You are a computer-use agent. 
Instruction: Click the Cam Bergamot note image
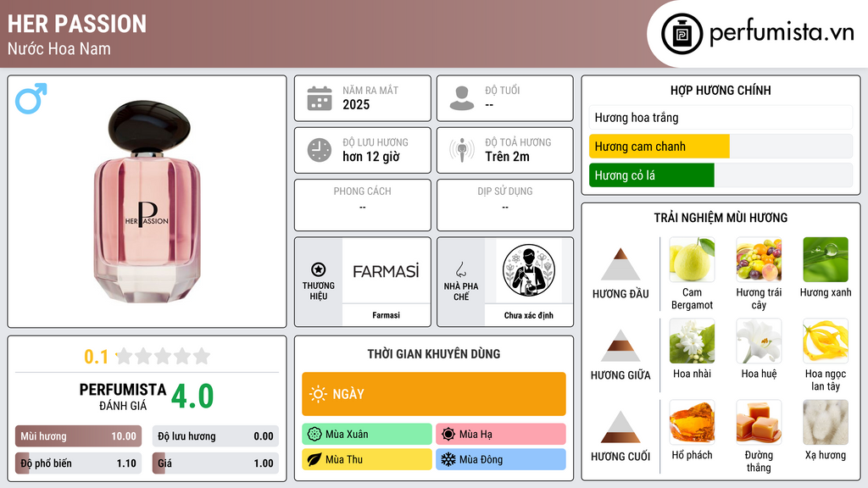coord(692,259)
